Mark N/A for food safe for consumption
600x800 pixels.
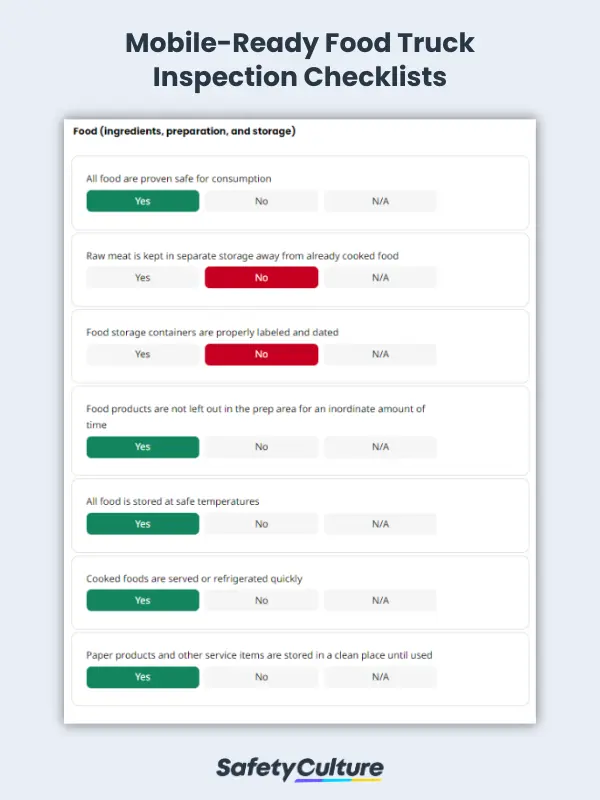pos(380,201)
